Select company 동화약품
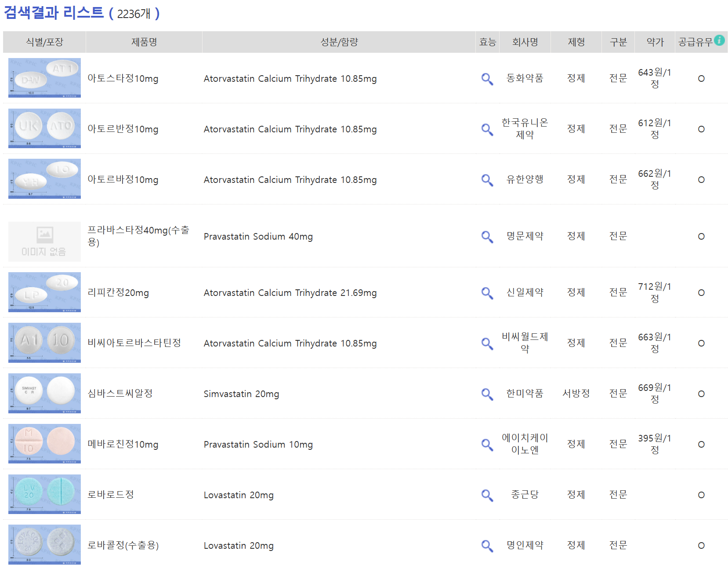Viewport: 728px width, 569px height. [x=525, y=78]
